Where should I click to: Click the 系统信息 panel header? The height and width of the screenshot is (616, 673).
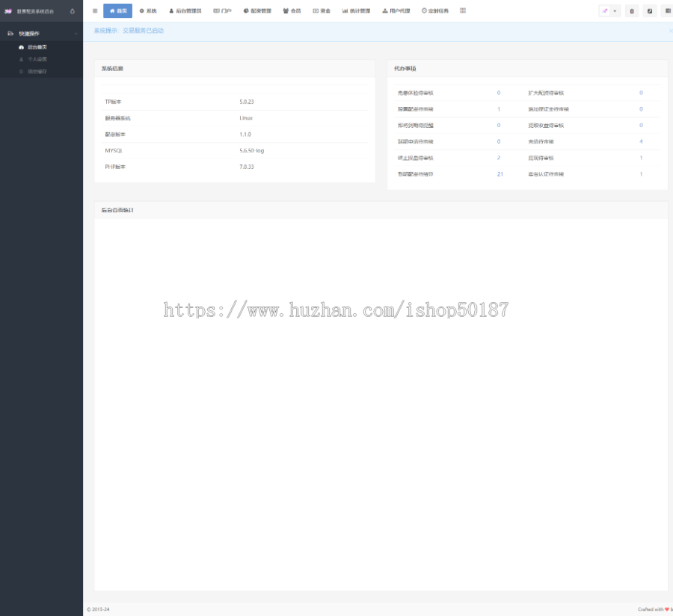click(235, 69)
